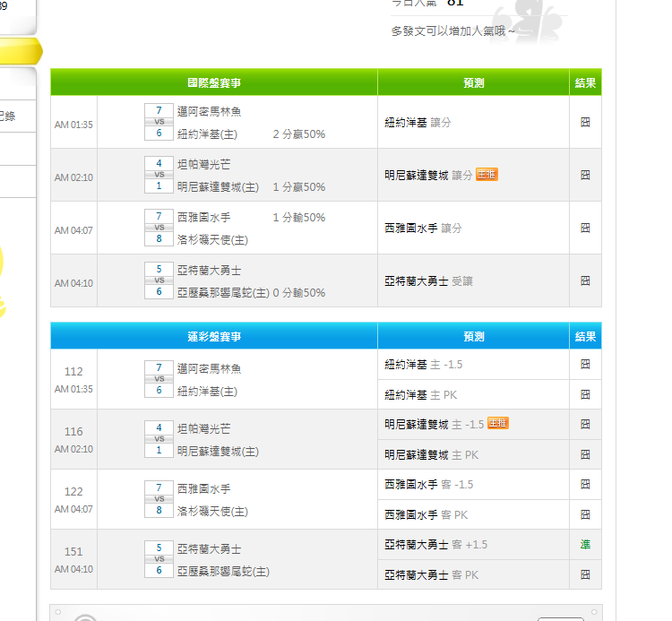Screen dimensions: 672x621
Task: Click the 7 vs 8 score box for game 122
Action: pos(159,499)
